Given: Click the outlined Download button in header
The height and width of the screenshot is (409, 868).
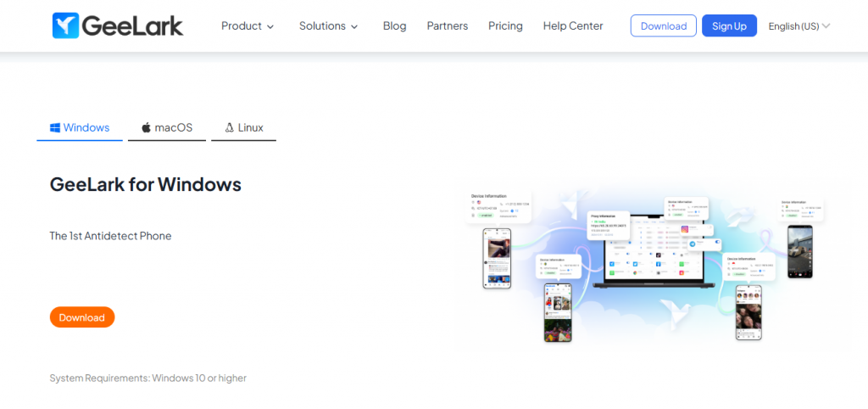Looking at the screenshot, I should coord(664,26).
